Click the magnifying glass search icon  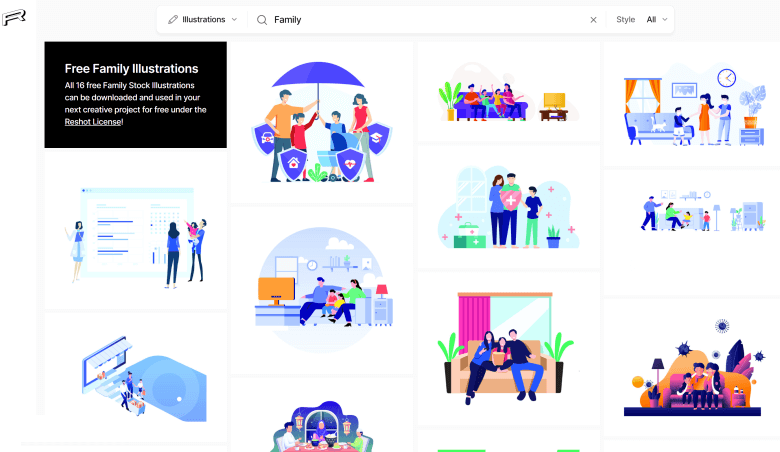262,20
